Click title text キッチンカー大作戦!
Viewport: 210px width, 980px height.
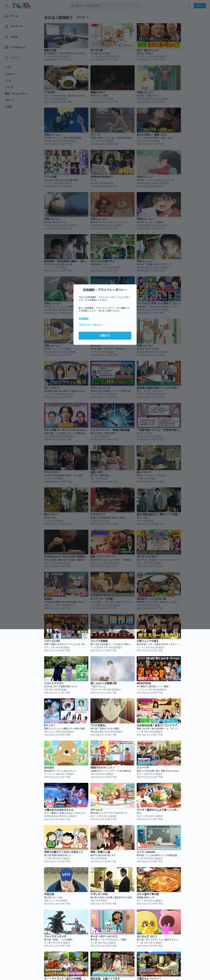(103, 599)
